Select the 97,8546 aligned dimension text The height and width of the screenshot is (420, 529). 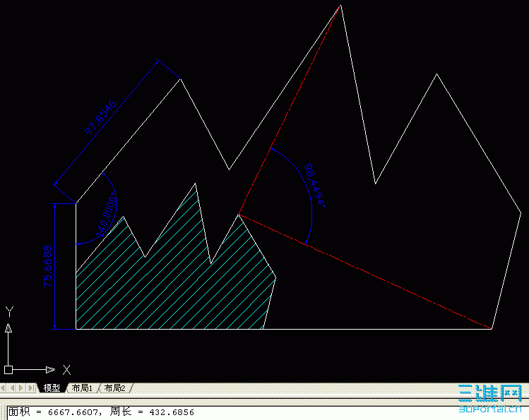point(100,117)
